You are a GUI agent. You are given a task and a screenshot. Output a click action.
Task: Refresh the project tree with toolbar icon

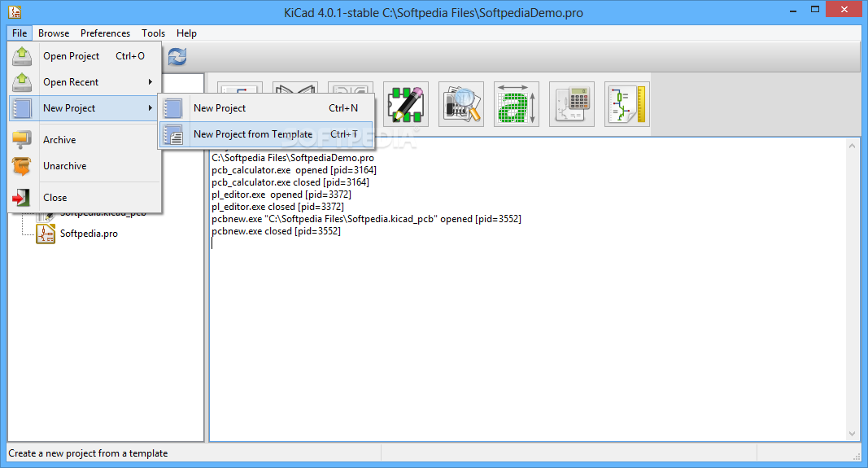tap(177, 56)
